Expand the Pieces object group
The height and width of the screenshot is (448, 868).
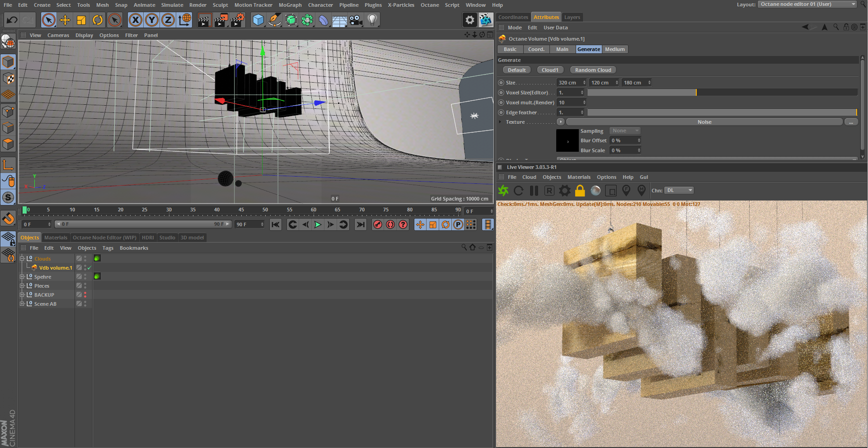(22, 286)
